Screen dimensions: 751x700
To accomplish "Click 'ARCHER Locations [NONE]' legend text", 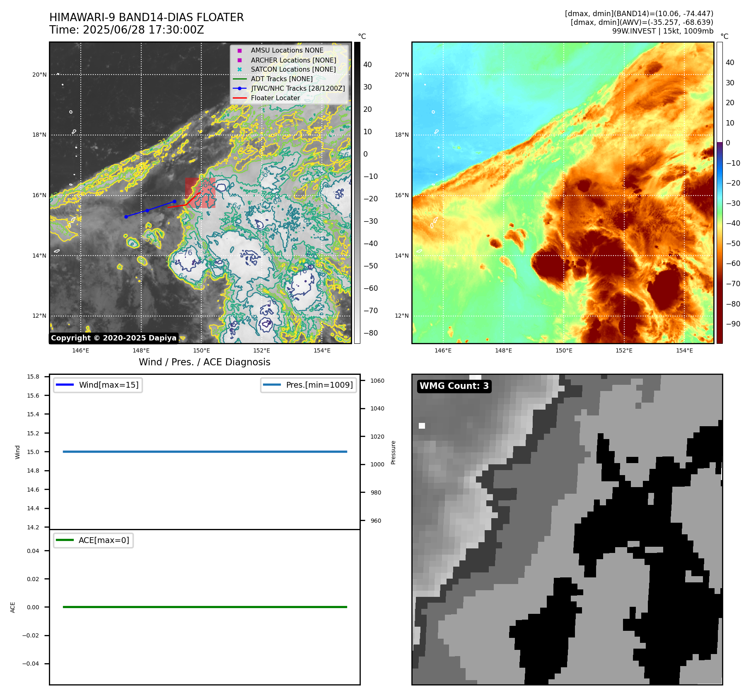I will pyautogui.click(x=294, y=60).
